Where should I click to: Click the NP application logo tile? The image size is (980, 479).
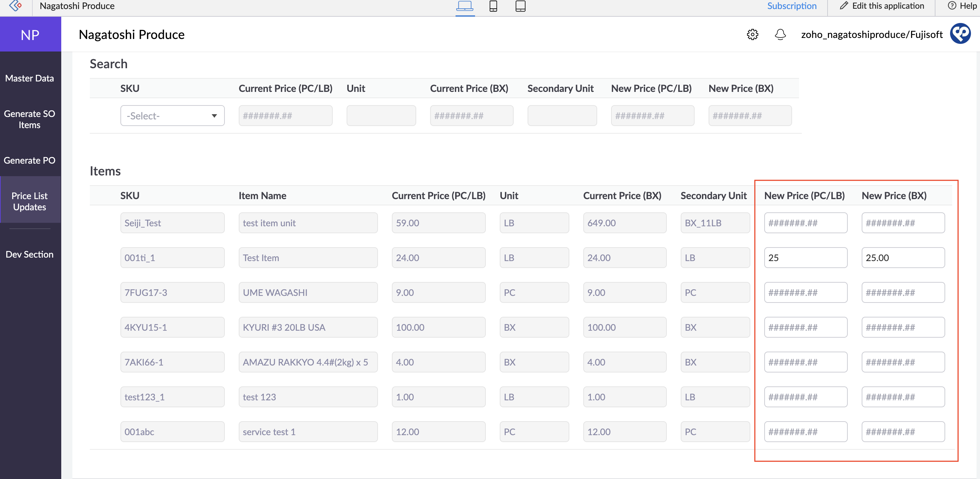point(30,34)
